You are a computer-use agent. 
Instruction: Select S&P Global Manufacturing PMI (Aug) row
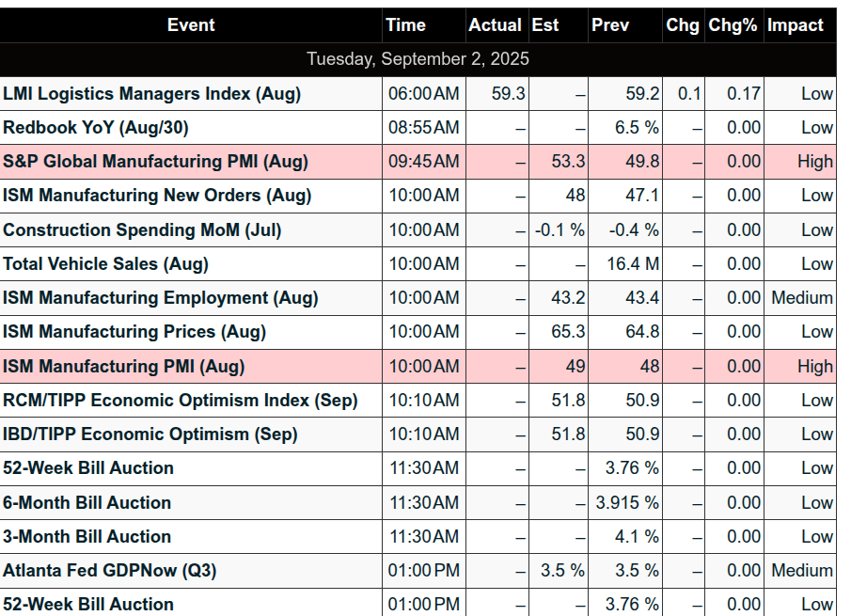[x=418, y=162]
